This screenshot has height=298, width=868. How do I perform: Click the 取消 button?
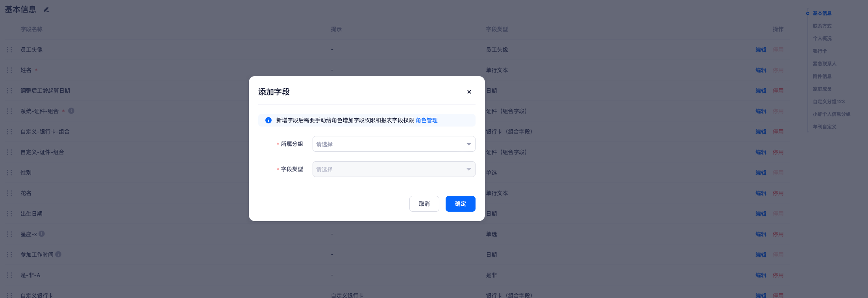[424, 204]
